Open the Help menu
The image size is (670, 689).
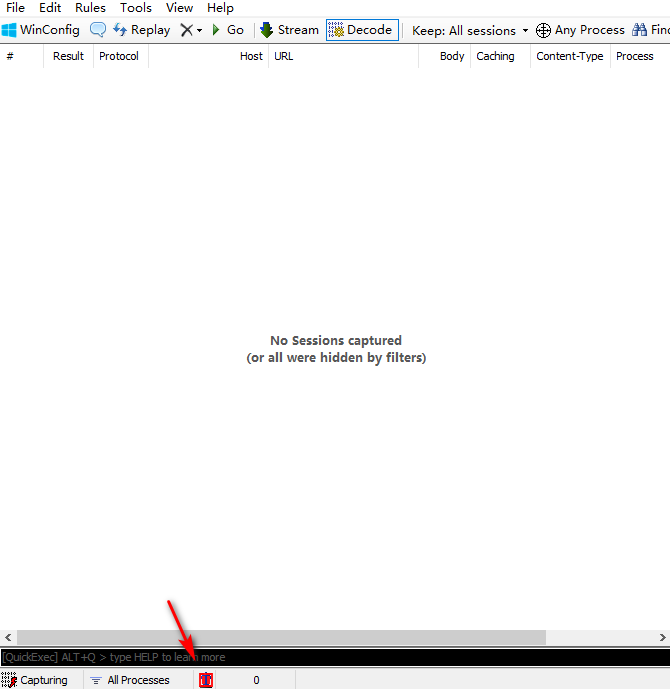coord(220,8)
